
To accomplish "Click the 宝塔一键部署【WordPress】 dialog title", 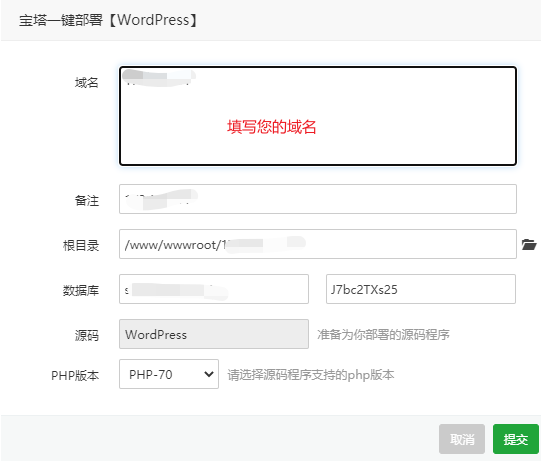I will point(108,20).
